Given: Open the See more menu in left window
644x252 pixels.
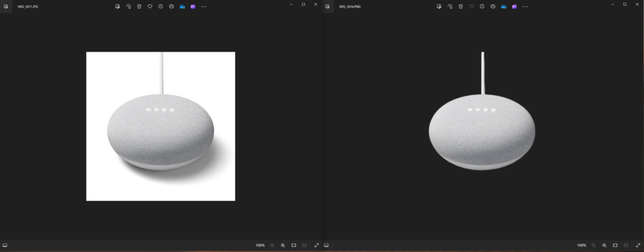Looking at the screenshot, I should click(203, 6).
